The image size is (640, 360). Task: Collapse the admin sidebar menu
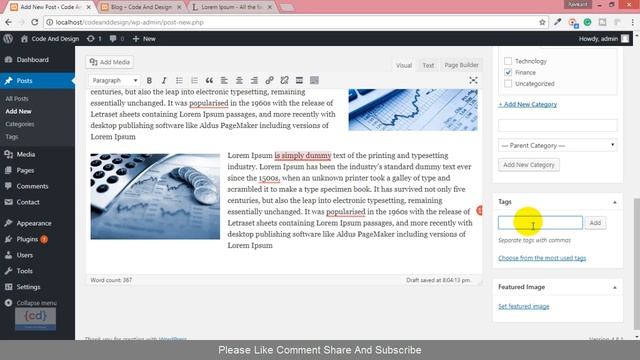click(31, 303)
